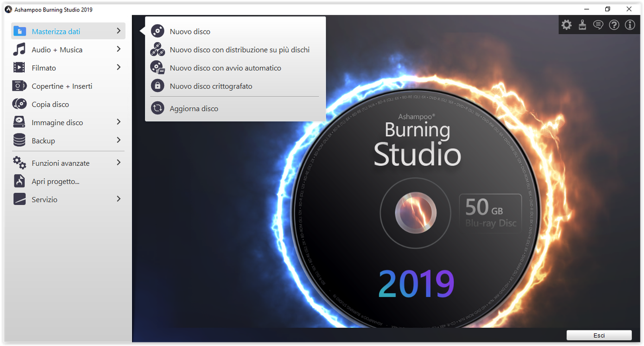Open help with the question mark icon
The image size is (644, 346).
coord(614,25)
